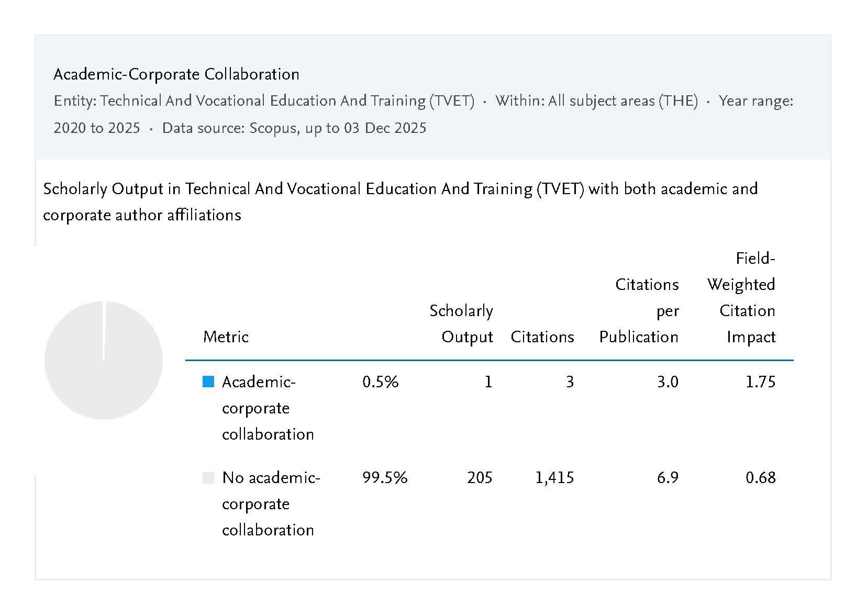The height and width of the screenshot is (616, 867).
Task: Click the 6.9 citations per publication value
Action: pyautogui.click(x=668, y=478)
